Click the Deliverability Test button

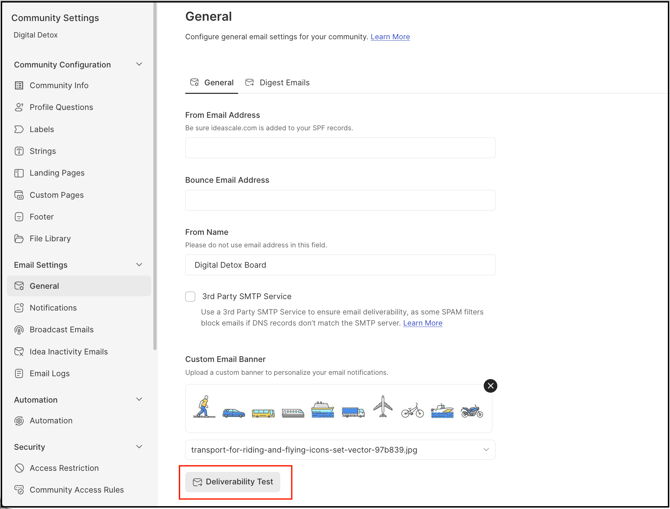tap(233, 482)
